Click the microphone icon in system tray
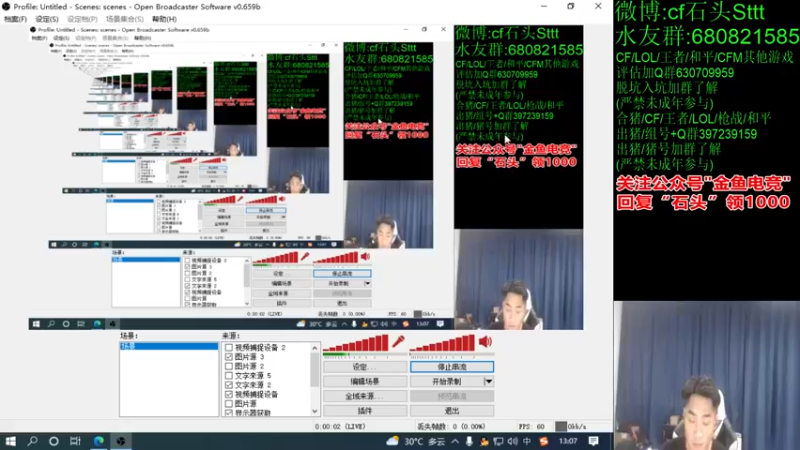Viewport: 800px width, 450px height. tap(469, 441)
